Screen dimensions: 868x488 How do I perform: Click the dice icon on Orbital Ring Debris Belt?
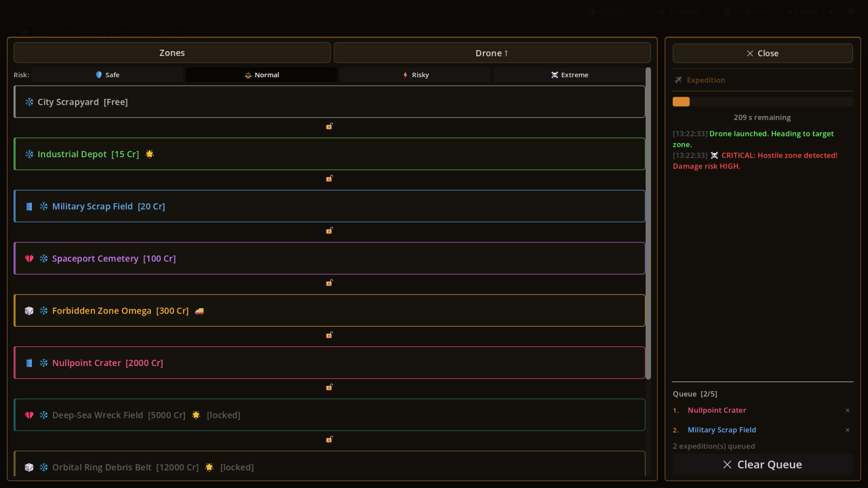click(29, 467)
